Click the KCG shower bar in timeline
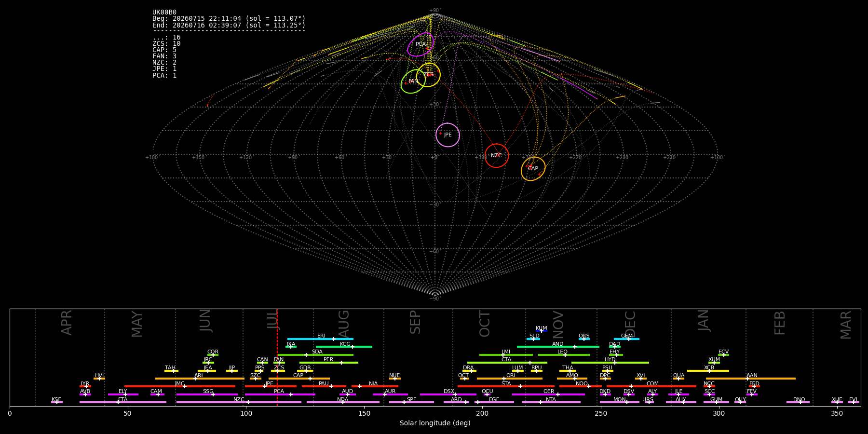Viewport: 868px width, 434px height. coord(344,347)
